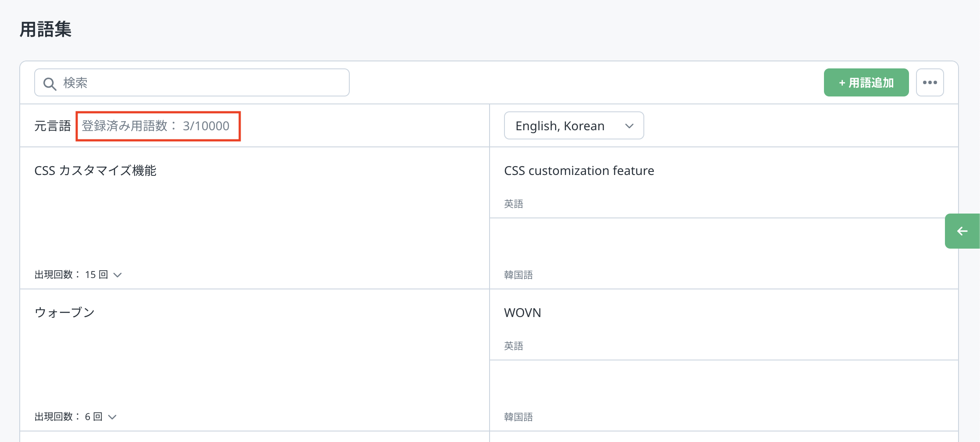
Task: Open the English, Korean language dropdown
Action: [x=574, y=126]
